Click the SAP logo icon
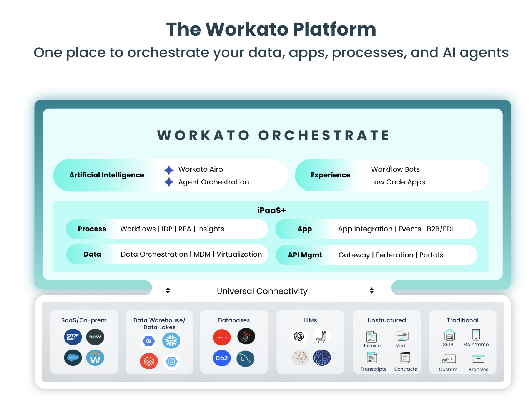Image resolution: width=532 pixels, height=408 pixels. (x=73, y=337)
